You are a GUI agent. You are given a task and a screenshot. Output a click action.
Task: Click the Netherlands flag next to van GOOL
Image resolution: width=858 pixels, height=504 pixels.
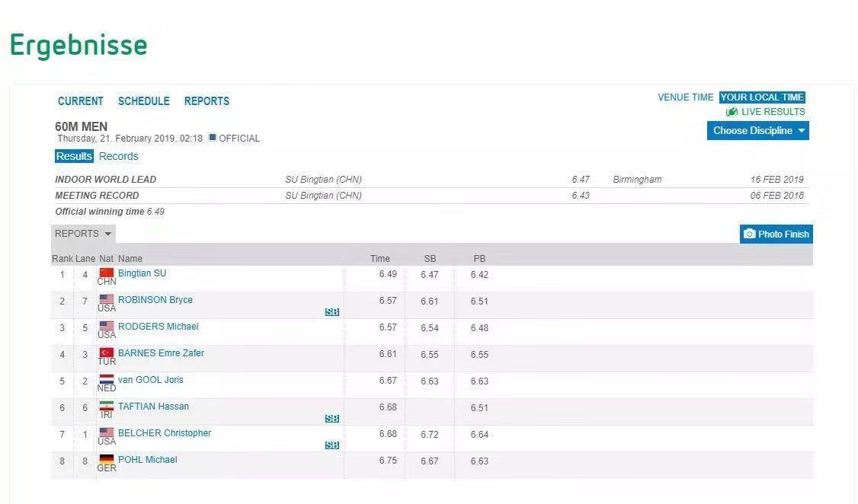[x=106, y=379]
